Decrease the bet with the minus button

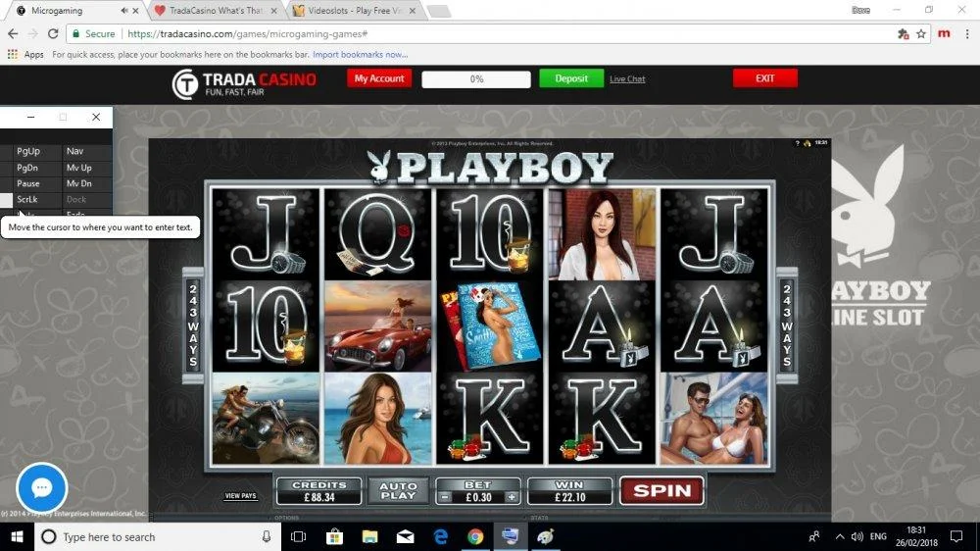[444, 498]
